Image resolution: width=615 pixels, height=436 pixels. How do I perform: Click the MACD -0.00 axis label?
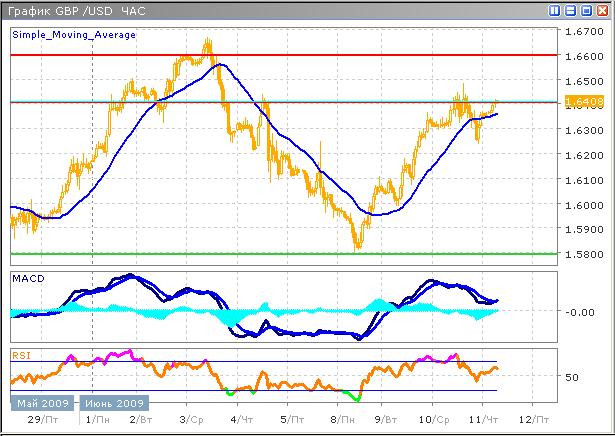(x=578, y=312)
